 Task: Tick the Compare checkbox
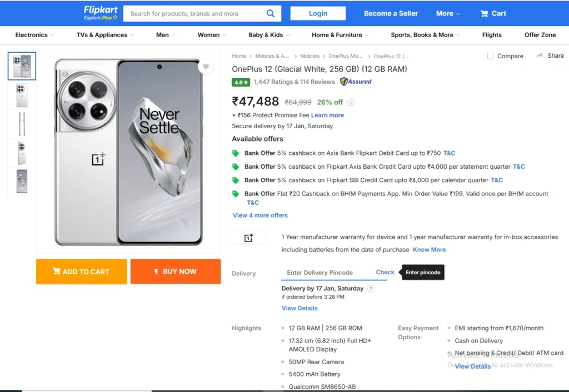[490, 56]
